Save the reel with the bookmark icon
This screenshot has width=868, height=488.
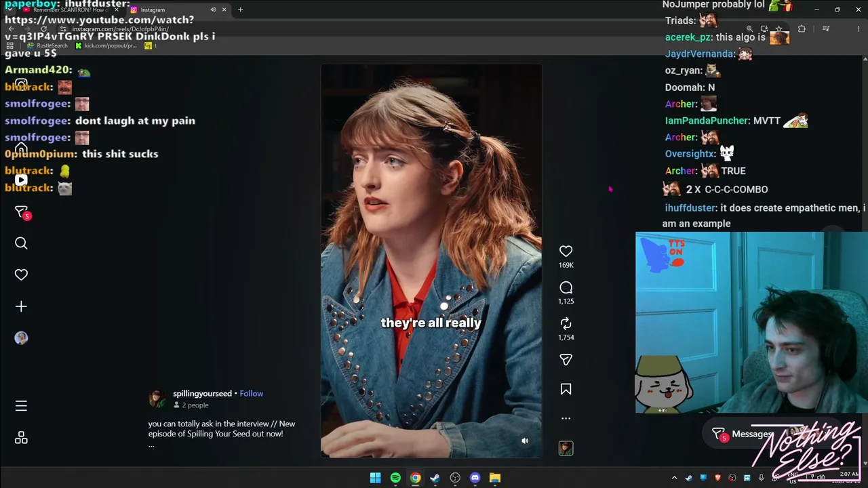click(x=566, y=389)
